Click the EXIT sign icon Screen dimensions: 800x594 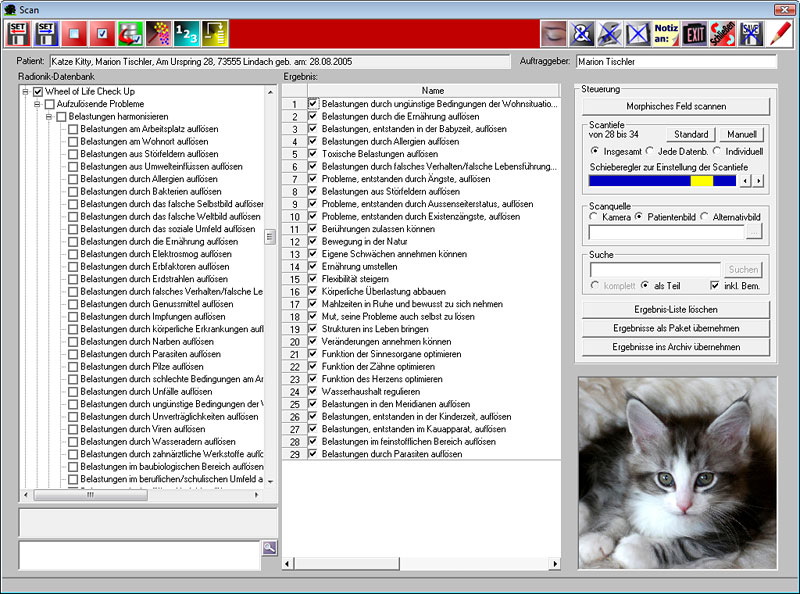(695, 34)
